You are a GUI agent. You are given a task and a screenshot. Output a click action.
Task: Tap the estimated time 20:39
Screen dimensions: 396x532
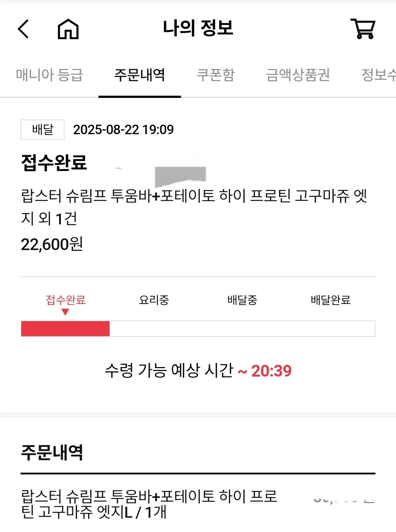271,371
